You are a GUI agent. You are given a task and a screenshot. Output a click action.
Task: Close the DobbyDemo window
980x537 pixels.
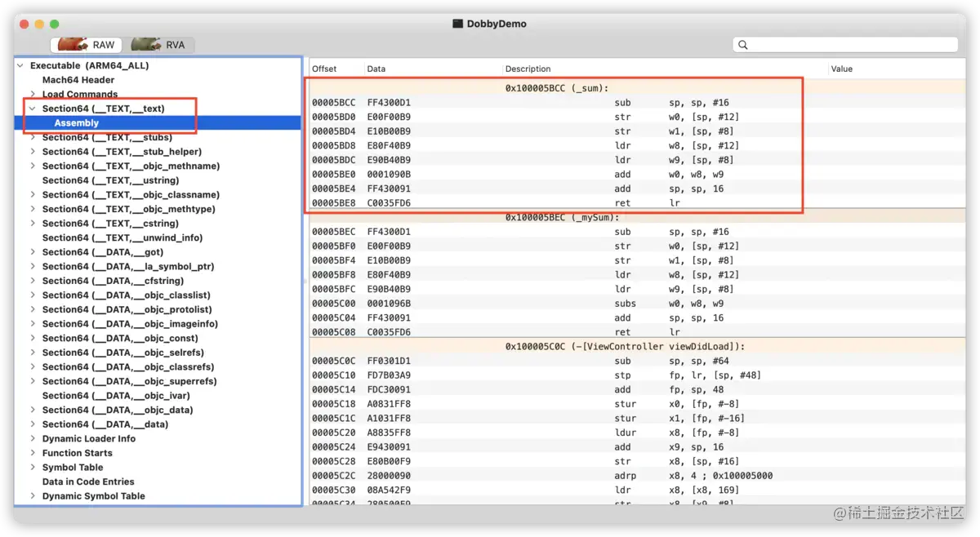click(x=24, y=24)
